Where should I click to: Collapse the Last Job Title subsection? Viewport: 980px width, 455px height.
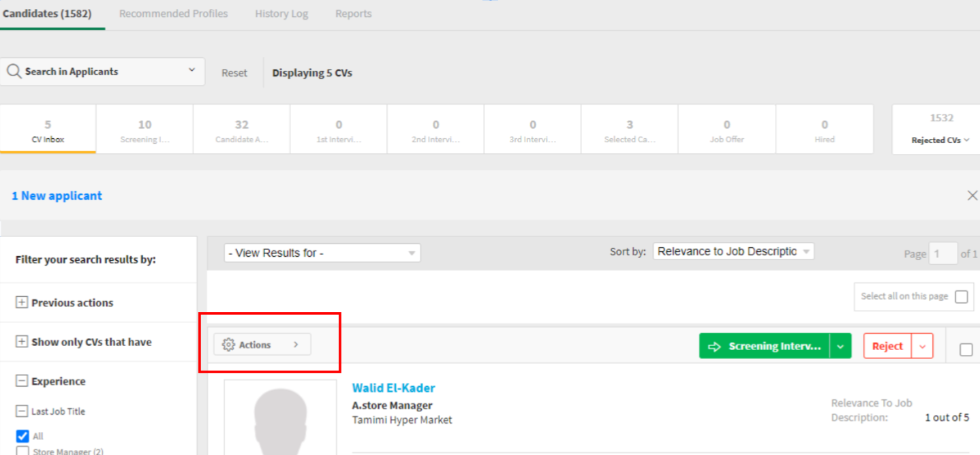click(22, 411)
